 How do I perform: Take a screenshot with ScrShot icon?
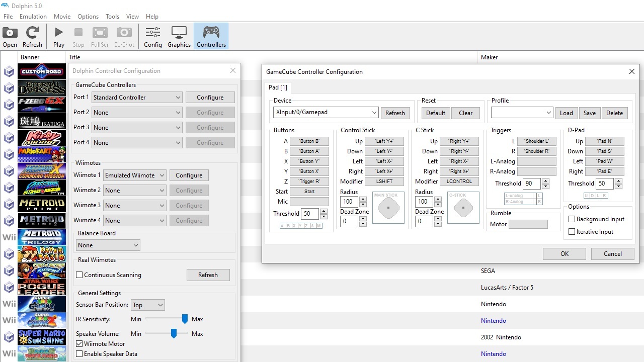(124, 37)
